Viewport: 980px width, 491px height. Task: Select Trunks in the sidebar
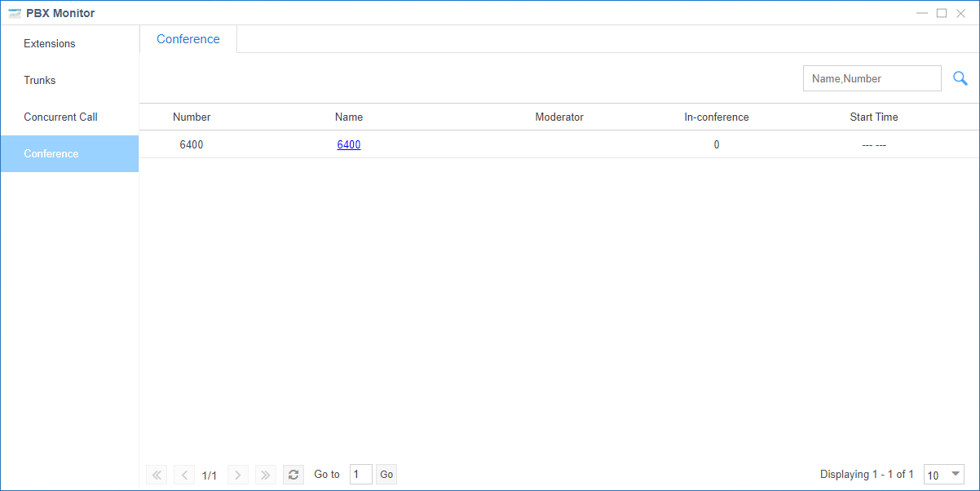40,81
